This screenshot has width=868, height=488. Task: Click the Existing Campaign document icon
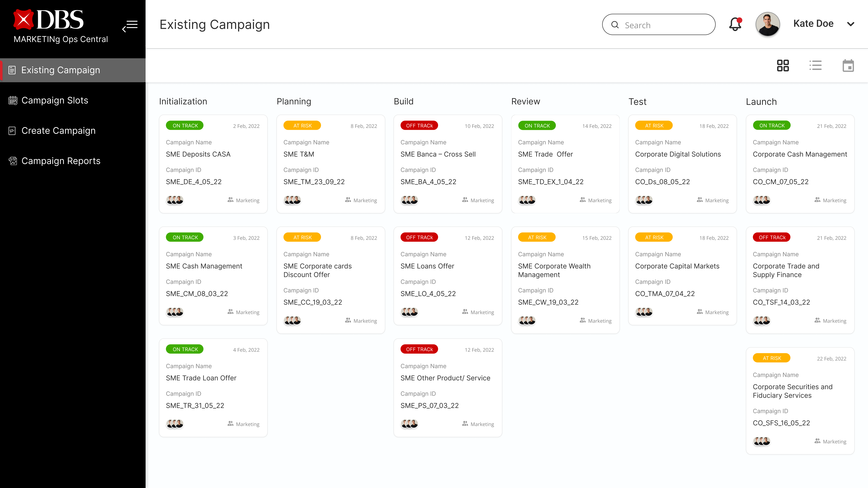pyautogui.click(x=12, y=70)
